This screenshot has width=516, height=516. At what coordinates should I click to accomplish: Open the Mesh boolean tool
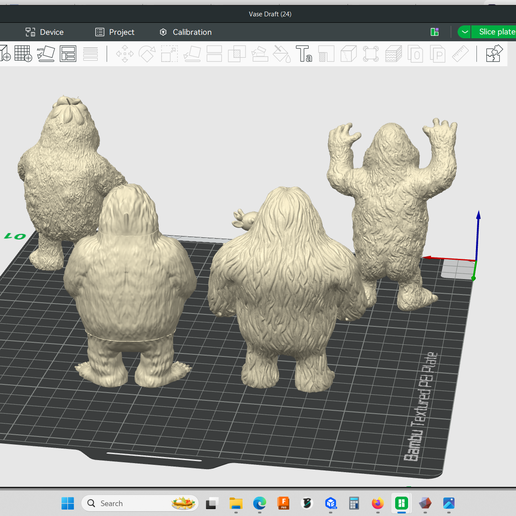pyautogui.click(x=237, y=54)
